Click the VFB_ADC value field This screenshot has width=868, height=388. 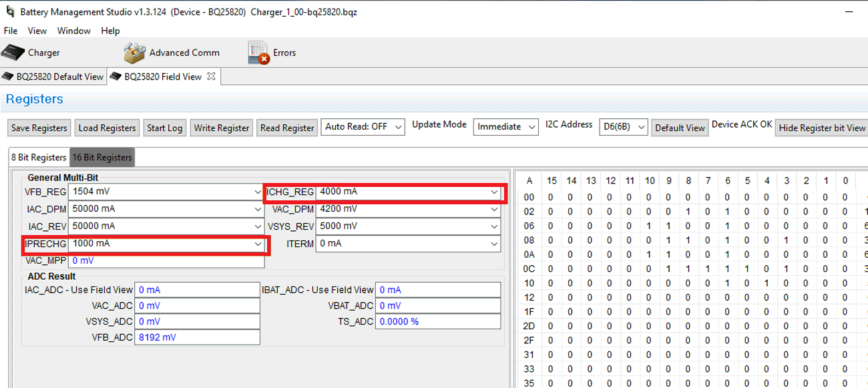click(197, 337)
